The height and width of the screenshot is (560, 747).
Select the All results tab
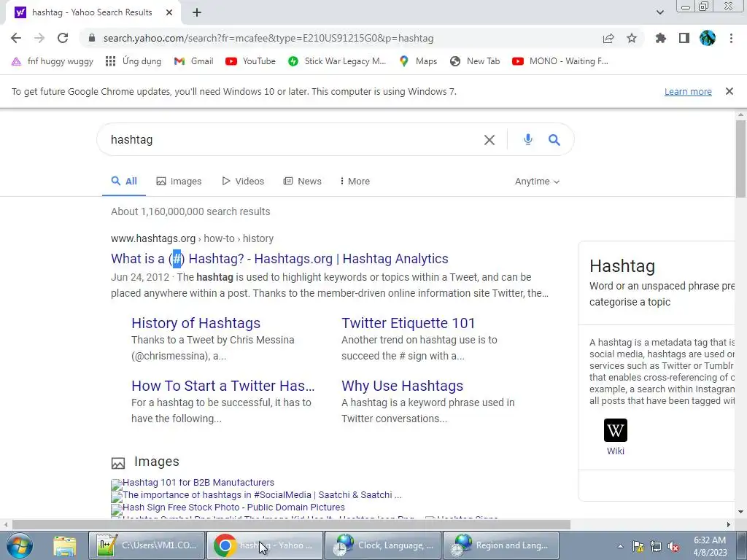pos(124,181)
